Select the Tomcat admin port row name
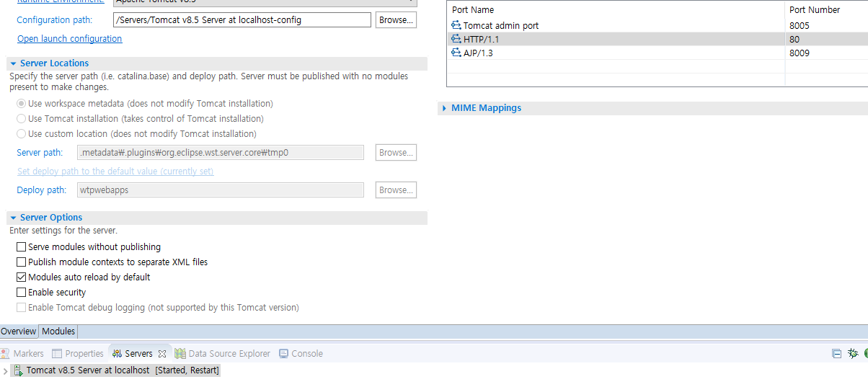The height and width of the screenshot is (387, 868). click(501, 25)
